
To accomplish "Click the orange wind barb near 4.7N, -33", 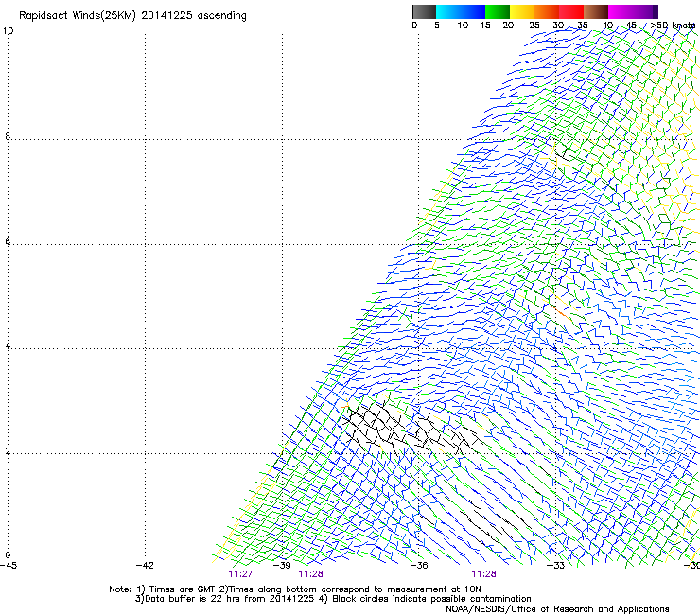I will click(560, 312).
